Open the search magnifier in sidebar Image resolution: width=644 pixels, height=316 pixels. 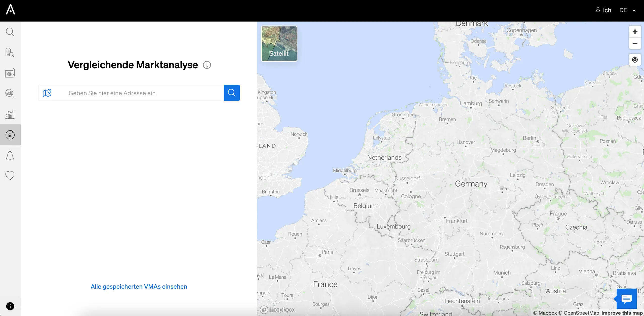(10, 32)
